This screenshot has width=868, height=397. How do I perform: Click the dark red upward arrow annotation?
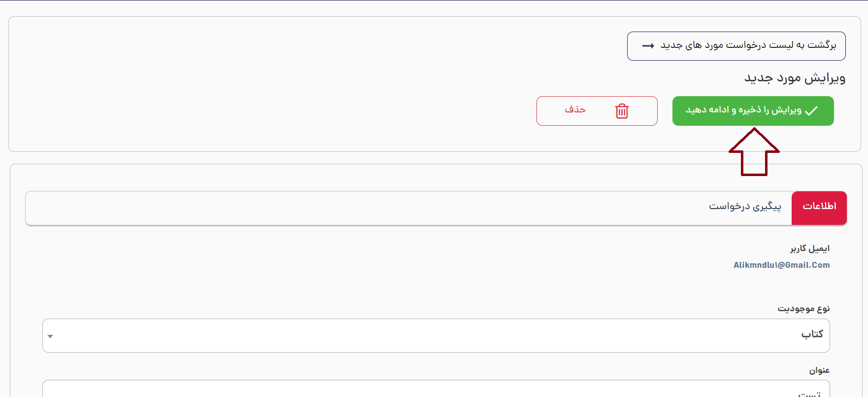[x=754, y=152]
